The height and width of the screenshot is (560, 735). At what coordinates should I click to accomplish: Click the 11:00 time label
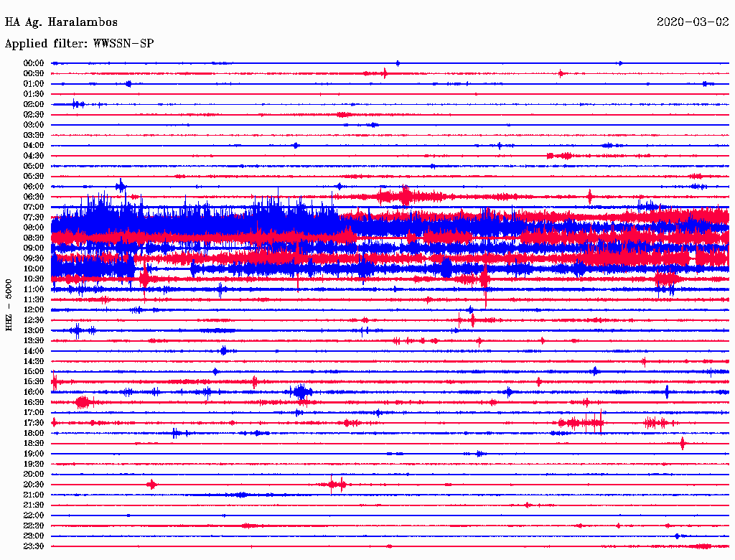click(34, 289)
